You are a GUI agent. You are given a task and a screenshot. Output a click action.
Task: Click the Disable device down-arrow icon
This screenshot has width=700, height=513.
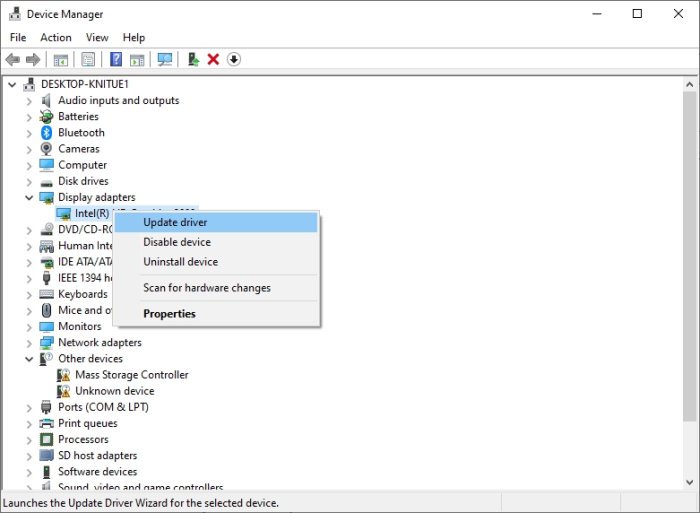click(234, 59)
